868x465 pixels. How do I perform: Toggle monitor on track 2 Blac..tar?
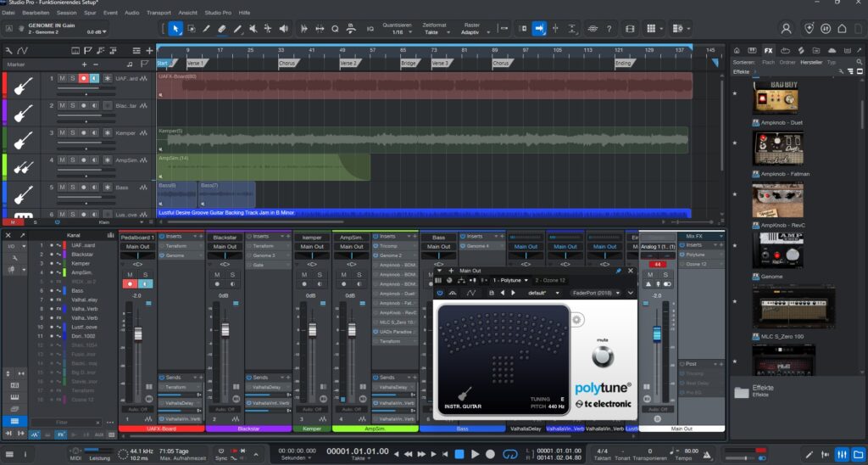tap(94, 105)
